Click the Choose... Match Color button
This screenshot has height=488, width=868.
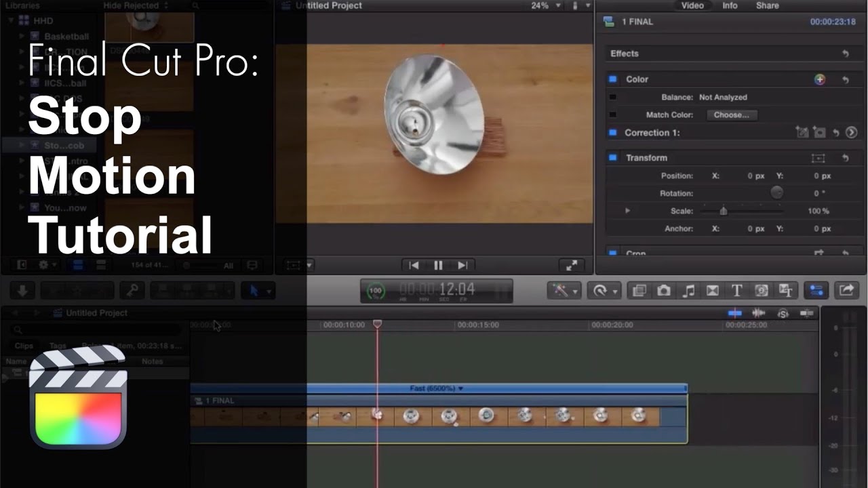[x=732, y=115]
